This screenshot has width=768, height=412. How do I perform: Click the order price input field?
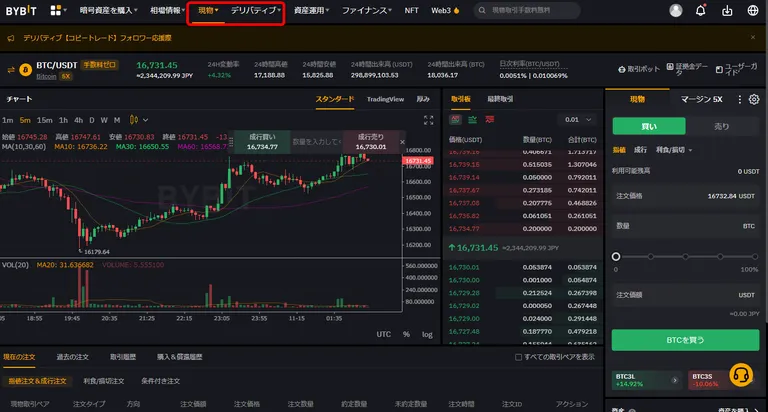coord(685,196)
